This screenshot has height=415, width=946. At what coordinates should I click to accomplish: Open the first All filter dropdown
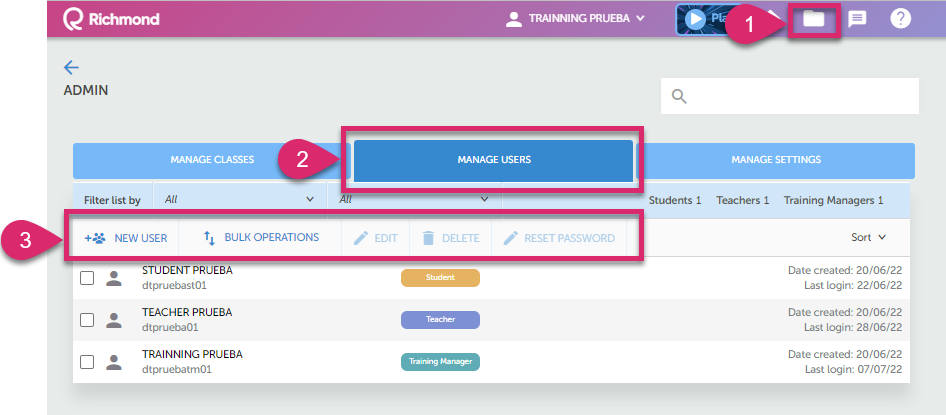pyautogui.click(x=240, y=200)
